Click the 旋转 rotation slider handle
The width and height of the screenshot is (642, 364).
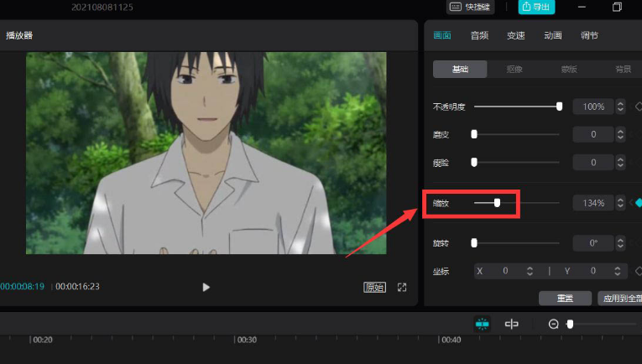(x=474, y=243)
